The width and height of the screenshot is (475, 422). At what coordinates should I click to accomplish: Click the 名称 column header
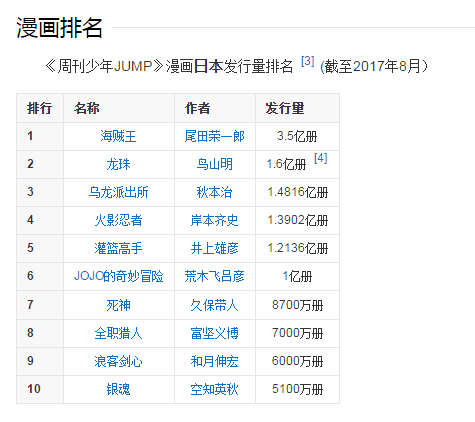(119, 108)
